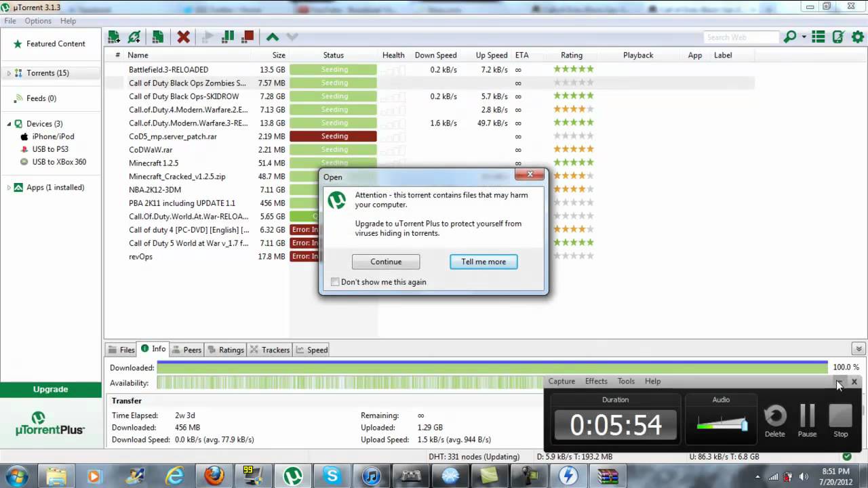Select Featured Content in the sidebar
Image resolution: width=868 pixels, height=488 pixels.
56,43
